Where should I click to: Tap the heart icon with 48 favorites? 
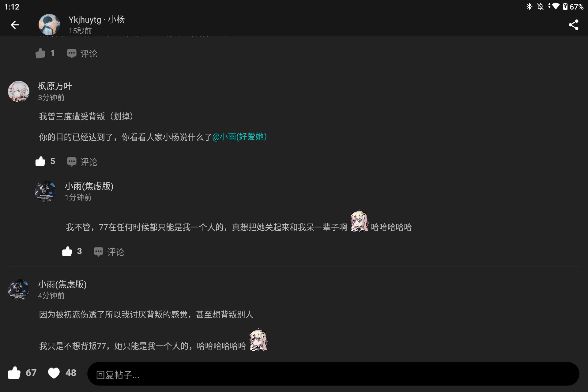pos(54,373)
